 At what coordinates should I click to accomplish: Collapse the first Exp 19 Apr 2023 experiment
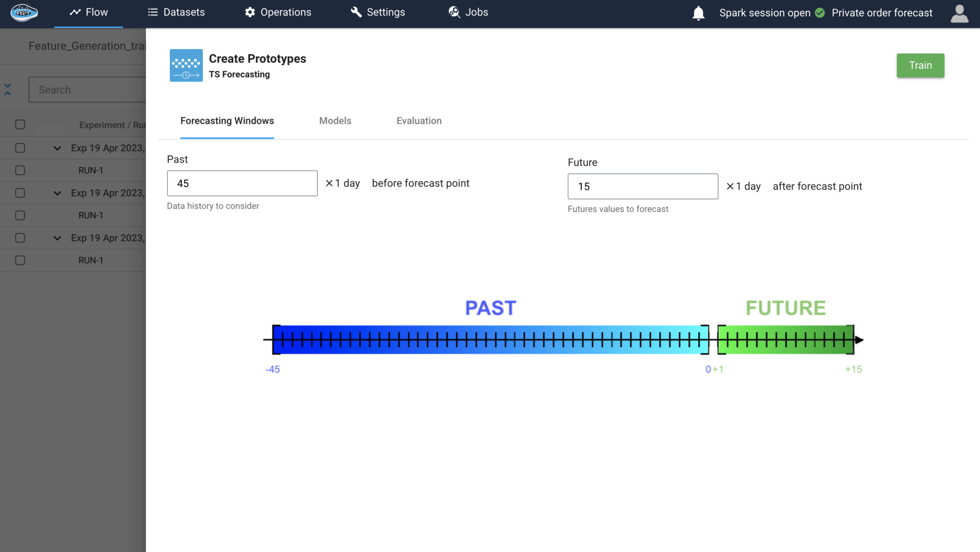(57, 148)
